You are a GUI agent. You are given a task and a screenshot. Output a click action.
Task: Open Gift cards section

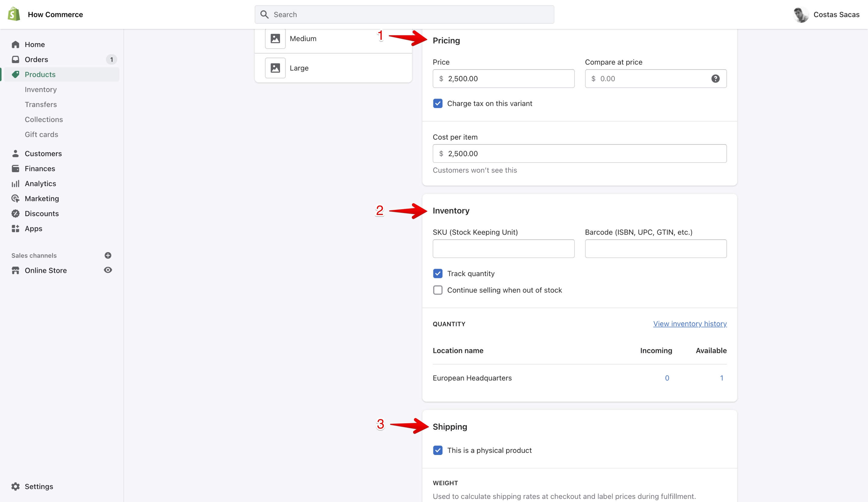41,134
